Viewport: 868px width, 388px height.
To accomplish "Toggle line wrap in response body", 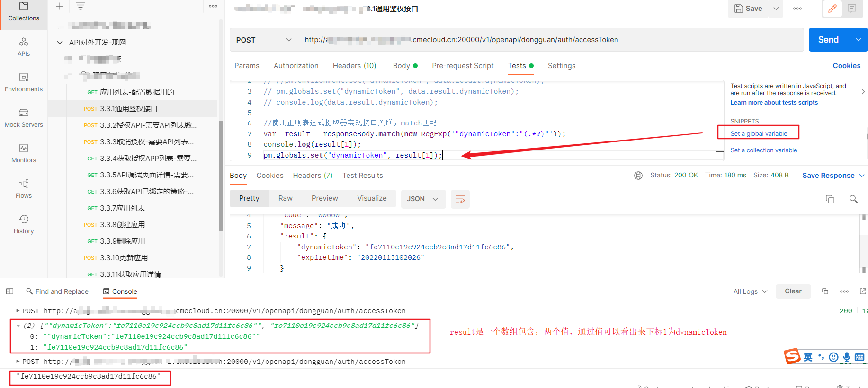I will click(460, 199).
